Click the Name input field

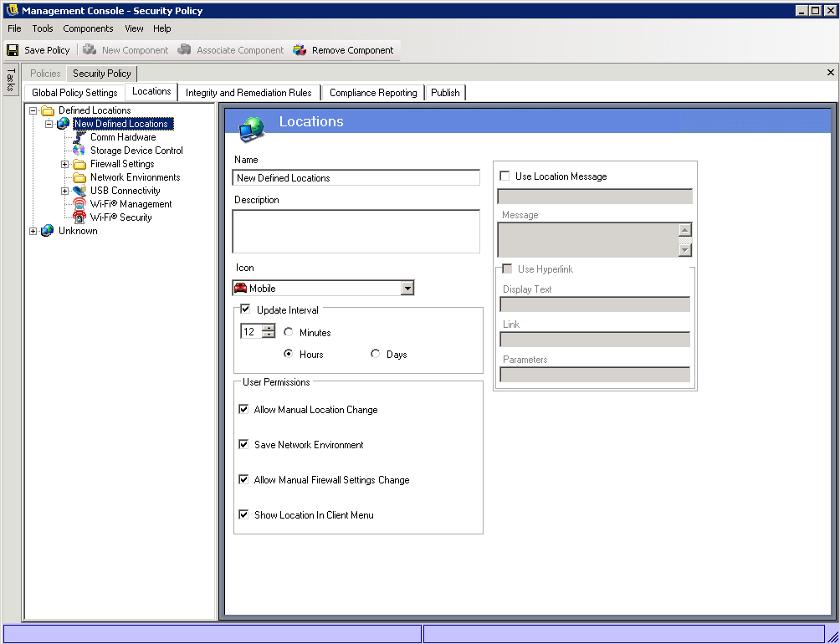point(356,178)
